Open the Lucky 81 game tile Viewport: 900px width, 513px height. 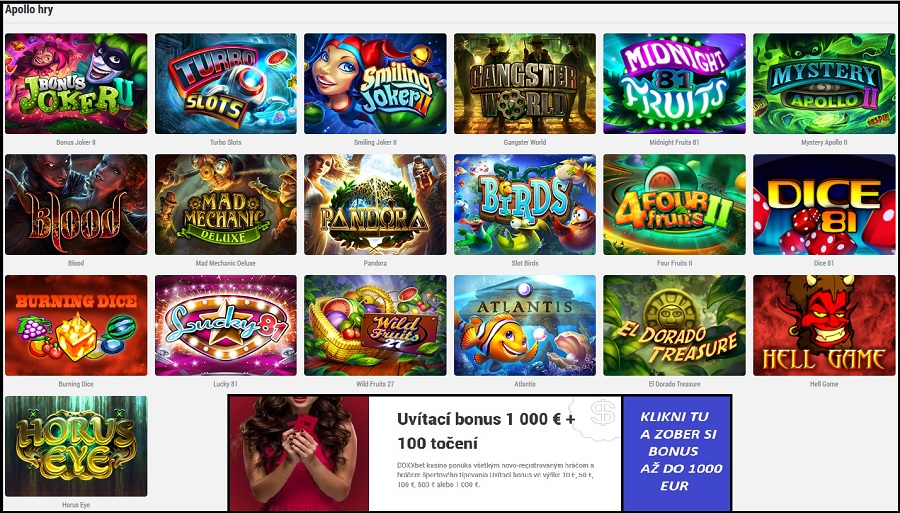(x=226, y=325)
